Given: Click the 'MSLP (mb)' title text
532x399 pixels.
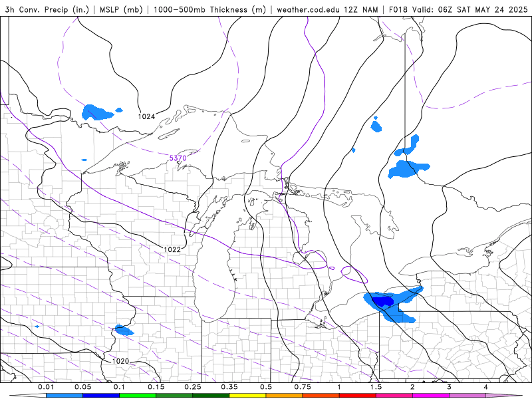Looking at the screenshot, I should point(121,9).
